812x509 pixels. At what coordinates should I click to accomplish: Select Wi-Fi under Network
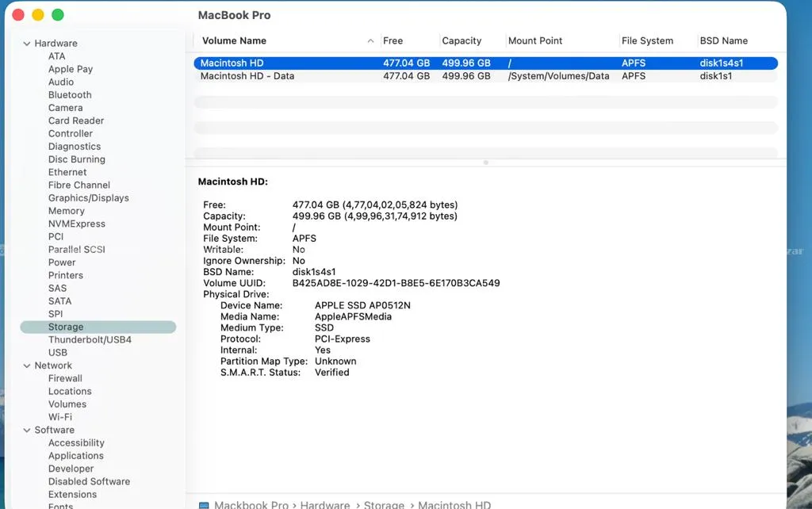click(60, 417)
